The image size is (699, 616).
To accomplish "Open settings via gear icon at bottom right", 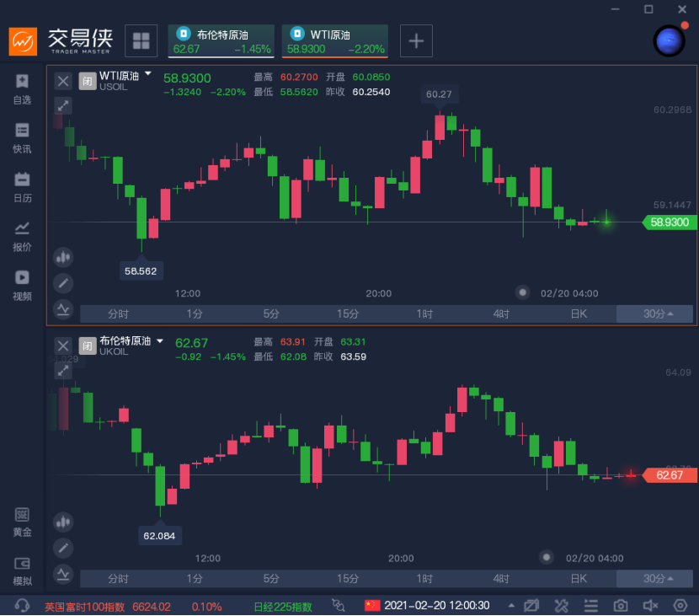I will point(680,605).
